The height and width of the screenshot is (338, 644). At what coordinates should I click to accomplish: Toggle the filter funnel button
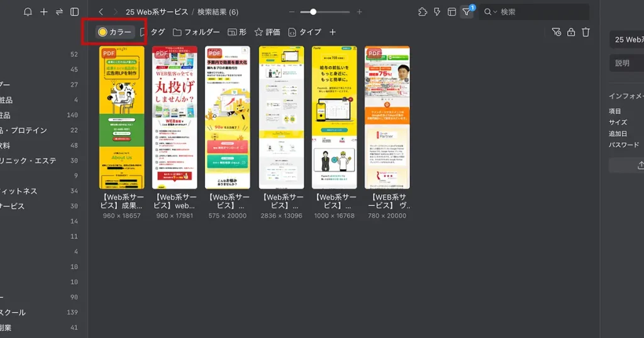[466, 12]
